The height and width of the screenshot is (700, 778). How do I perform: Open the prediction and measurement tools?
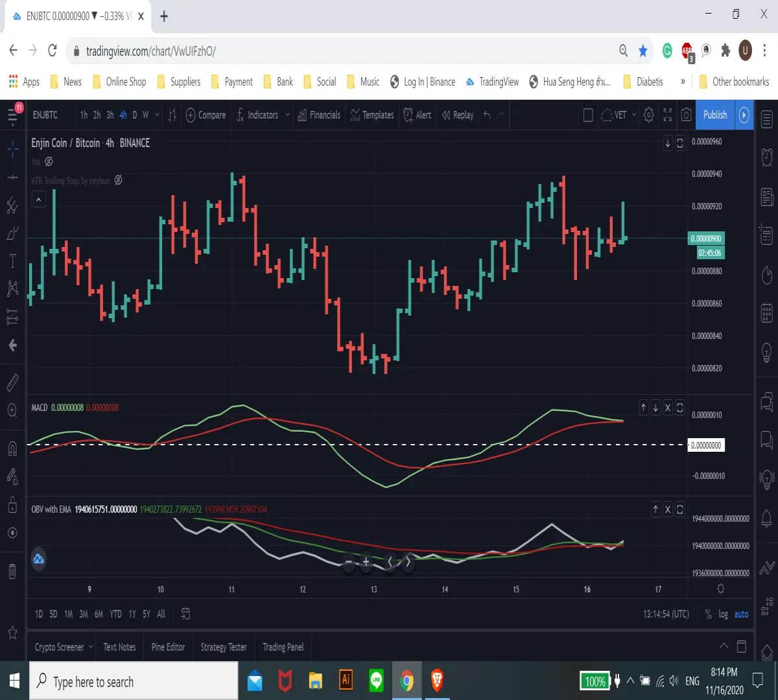pyautogui.click(x=12, y=317)
